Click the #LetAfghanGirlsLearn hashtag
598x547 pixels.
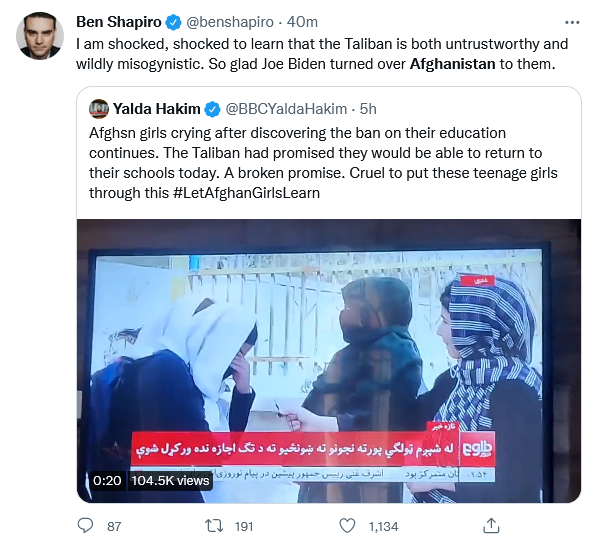[246, 193]
